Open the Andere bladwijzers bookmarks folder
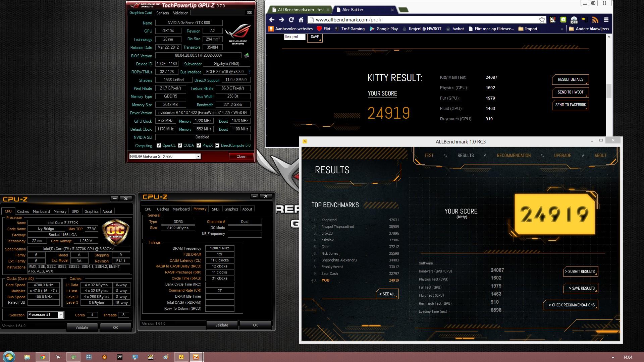This screenshot has height=362, width=644. point(589,29)
